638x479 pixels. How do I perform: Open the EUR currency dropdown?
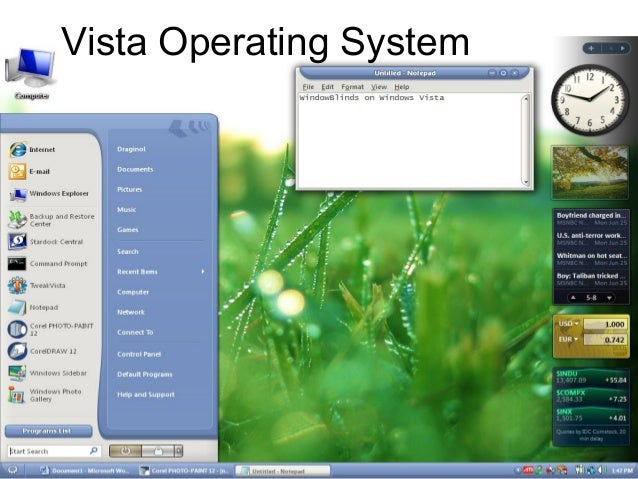pos(568,339)
